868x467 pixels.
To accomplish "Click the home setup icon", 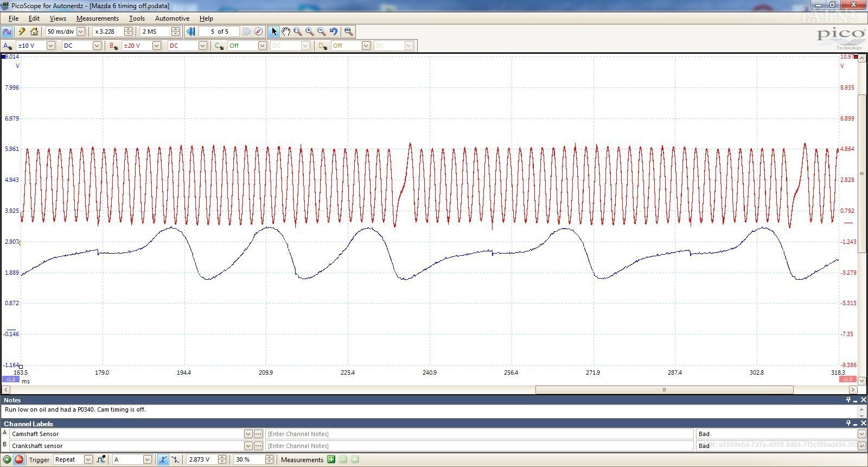I will [34, 31].
